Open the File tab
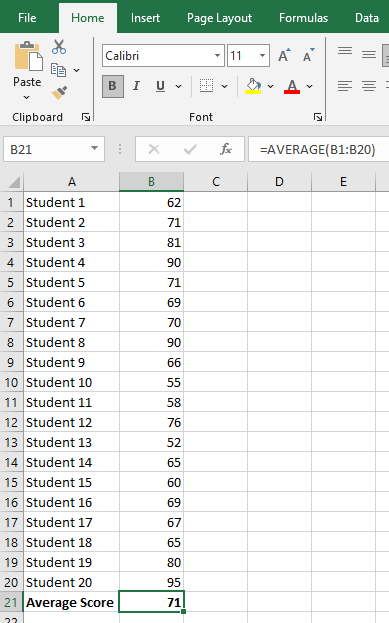This screenshot has height=623, width=389. 27,18
